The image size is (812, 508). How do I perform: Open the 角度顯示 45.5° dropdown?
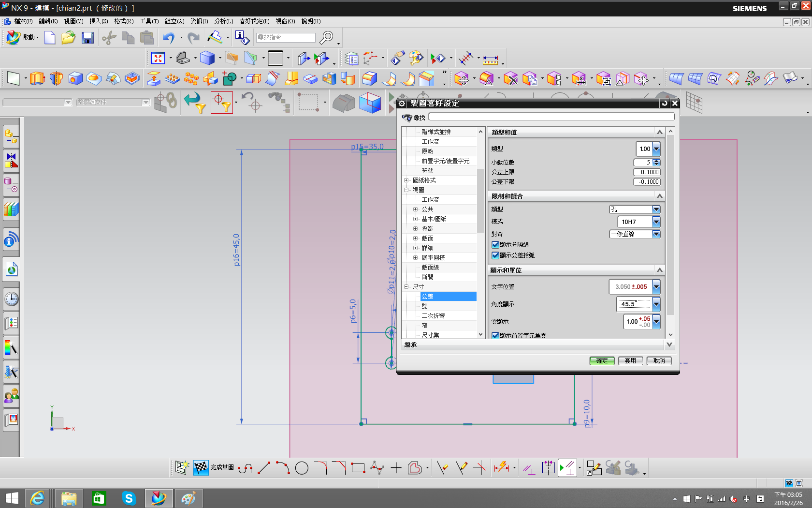pos(656,304)
